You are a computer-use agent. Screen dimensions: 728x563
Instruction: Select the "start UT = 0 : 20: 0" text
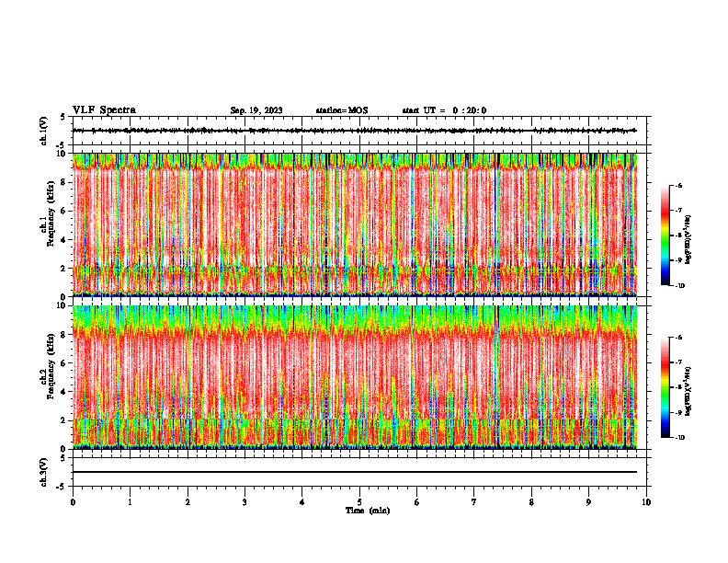tap(444, 110)
